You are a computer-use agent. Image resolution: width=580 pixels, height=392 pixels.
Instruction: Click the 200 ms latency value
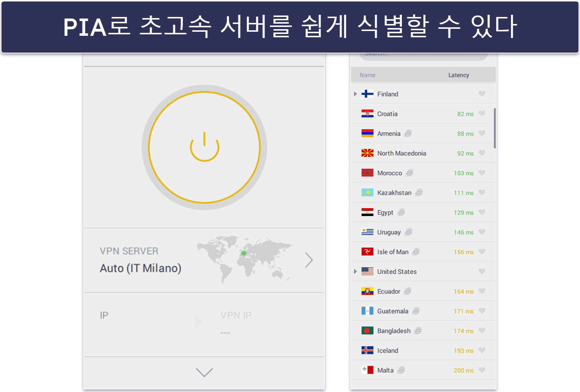[x=464, y=371]
